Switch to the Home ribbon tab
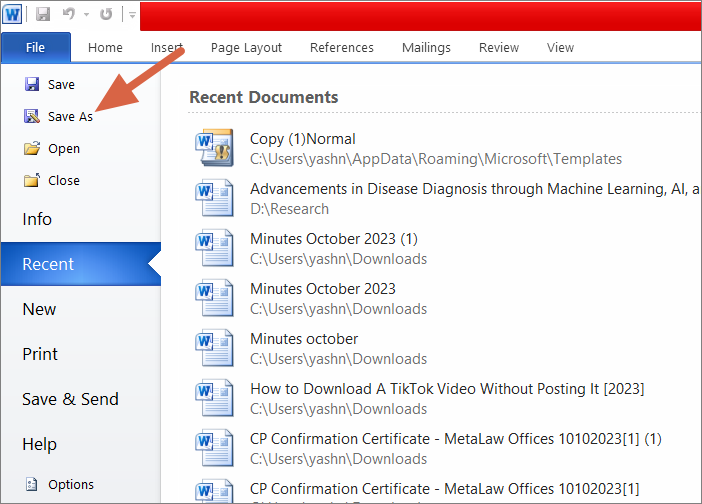 tap(105, 47)
